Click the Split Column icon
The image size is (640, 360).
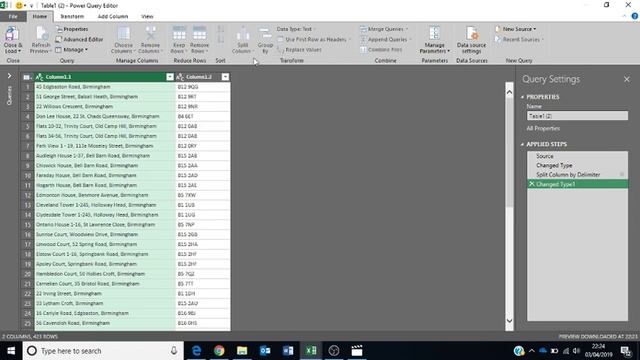pyautogui.click(x=243, y=34)
